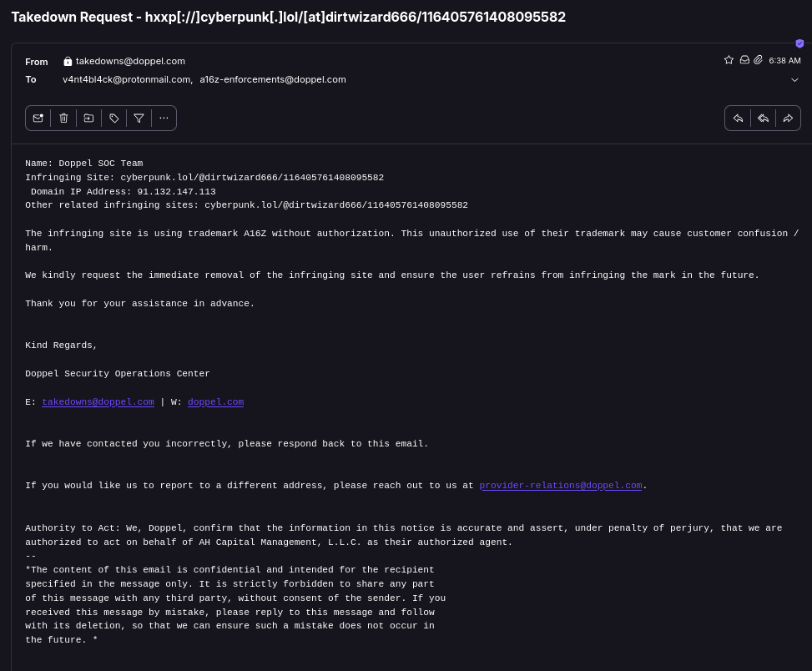The width and height of the screenshot is (812, 671).
Task: Open the takedowns@doppel.com link in body
Action: tap(98, 402)
